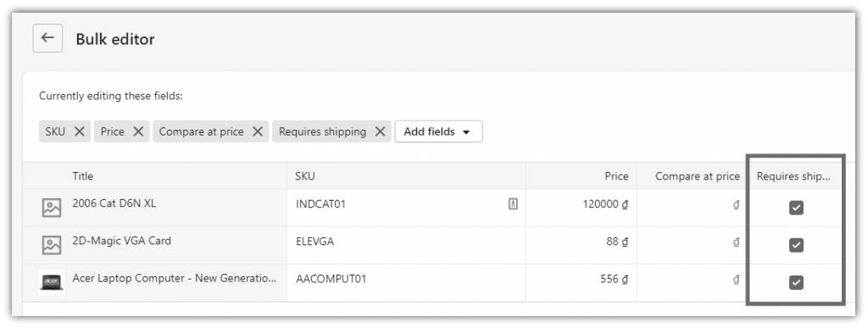The image size is (868, 328).
Task: Remove the Compare at price field tag
Action: pyautogui.click(x=258, y=131)
